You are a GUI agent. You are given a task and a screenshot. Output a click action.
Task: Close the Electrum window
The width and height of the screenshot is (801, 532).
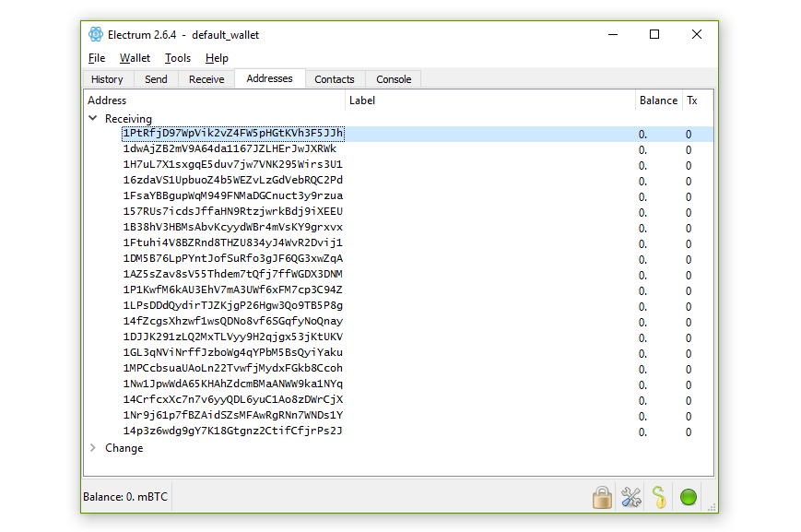pos(697,34)
